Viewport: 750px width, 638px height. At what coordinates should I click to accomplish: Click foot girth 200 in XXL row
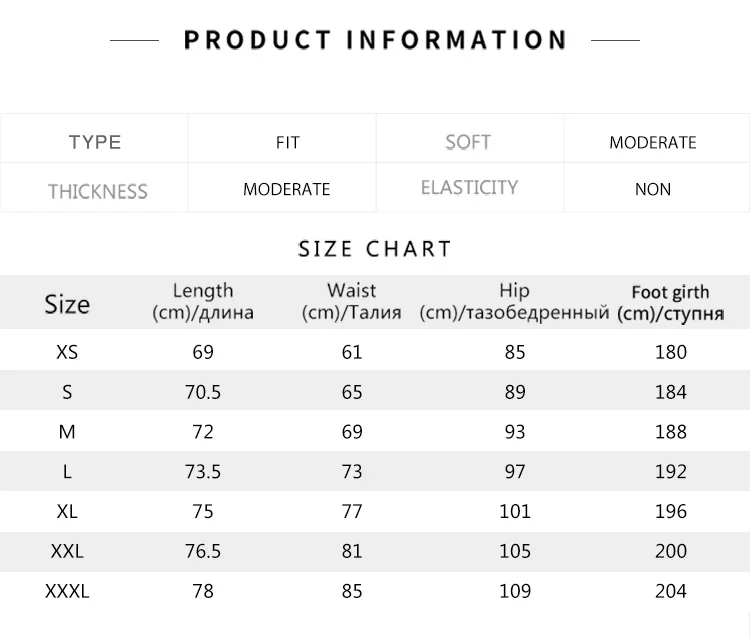(671, 551)
